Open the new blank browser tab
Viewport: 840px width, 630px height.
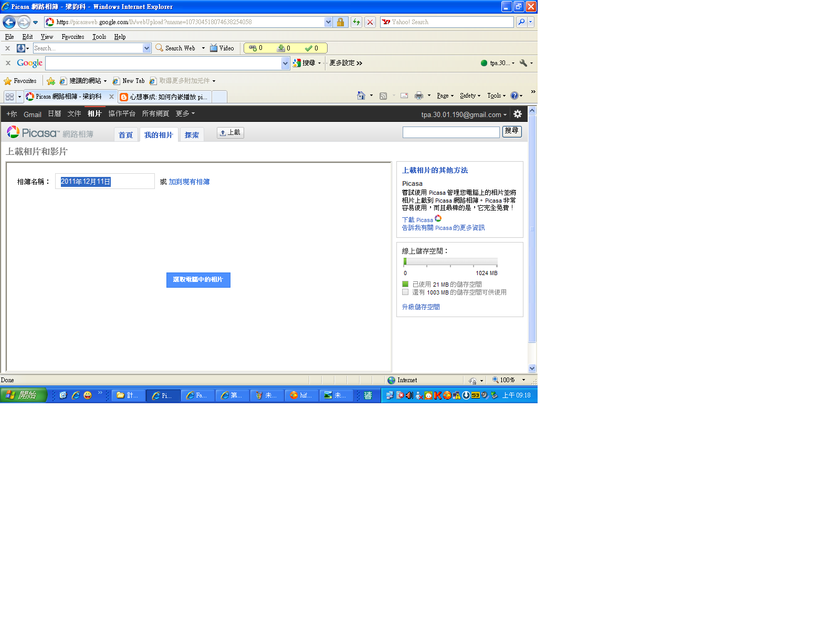coord(220,97)
